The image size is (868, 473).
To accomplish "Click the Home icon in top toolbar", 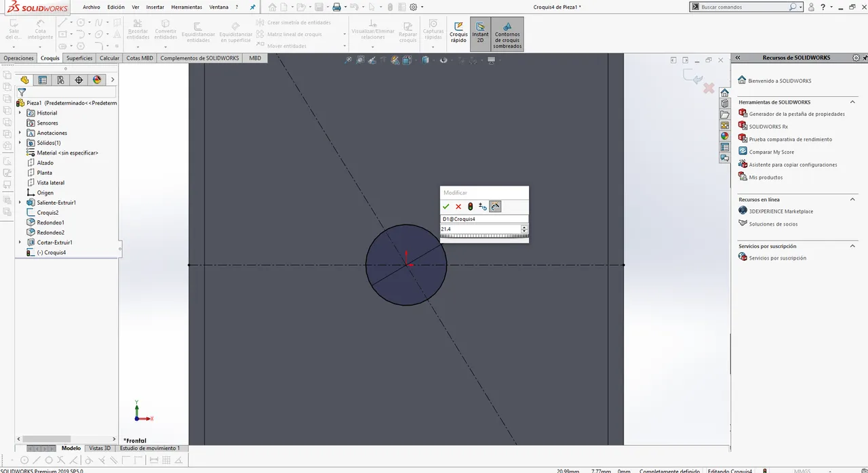I will [x=272, y=7].
